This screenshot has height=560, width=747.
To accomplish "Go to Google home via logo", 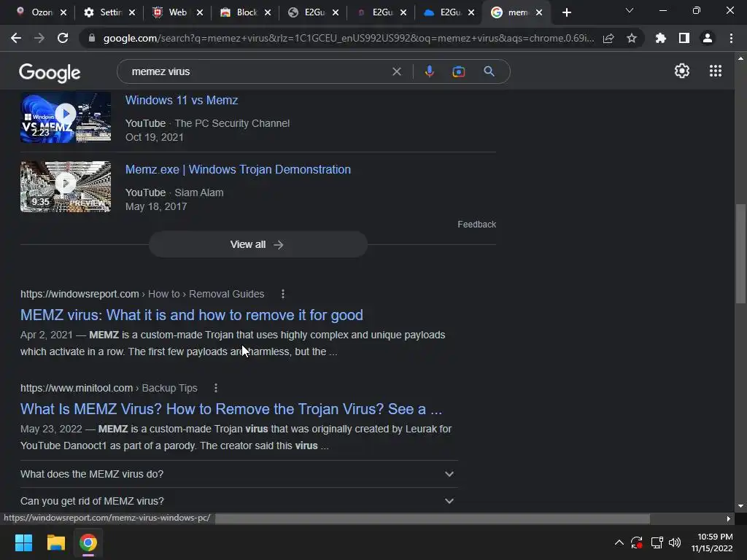I will (x=50, y=72).
